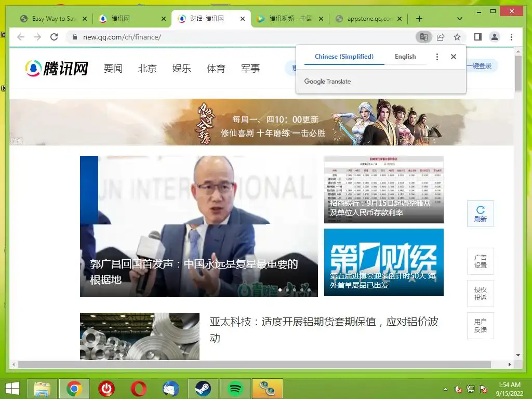The image size is (532, 399).
Task: View site information lock icon
Action: (x=75, y=37)
